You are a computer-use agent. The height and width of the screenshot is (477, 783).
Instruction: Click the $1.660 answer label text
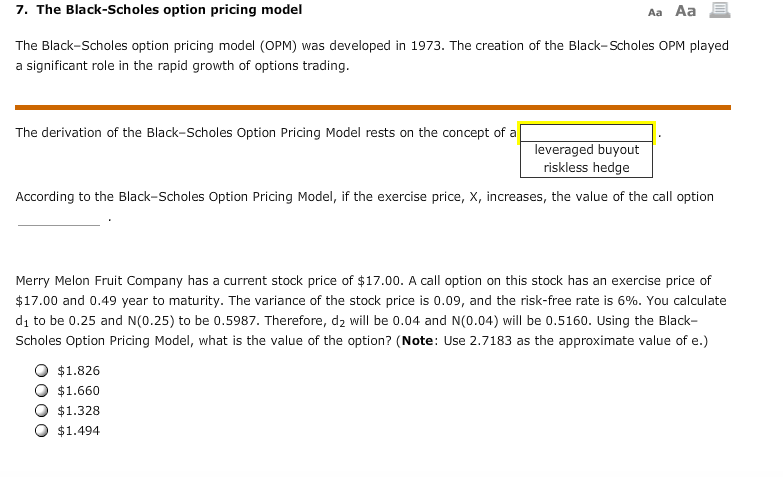pos(78,391)
